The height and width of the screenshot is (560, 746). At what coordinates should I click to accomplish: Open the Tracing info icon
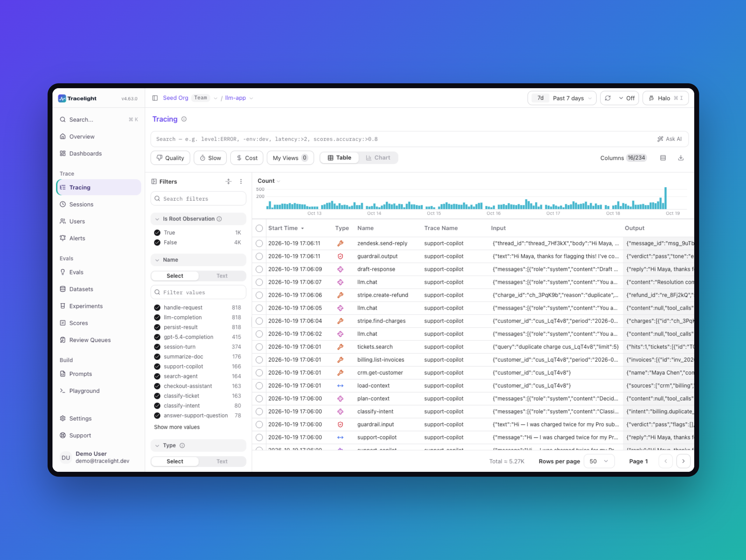coord(184,119)
